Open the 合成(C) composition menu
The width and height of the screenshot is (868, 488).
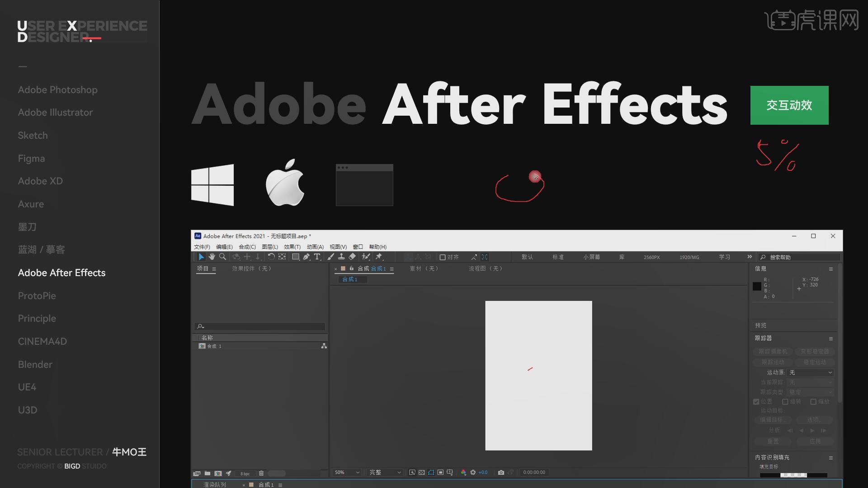pyautogui.click(x=247, y=247)
